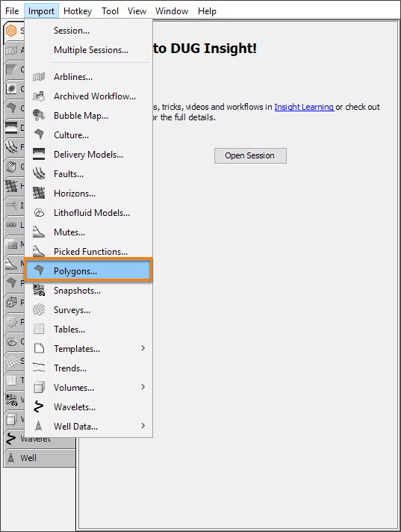Click sidebar Well derrick icon
The width and height of the screenshot is (401, 532).
pyautogui.click(x=11, y=458)
